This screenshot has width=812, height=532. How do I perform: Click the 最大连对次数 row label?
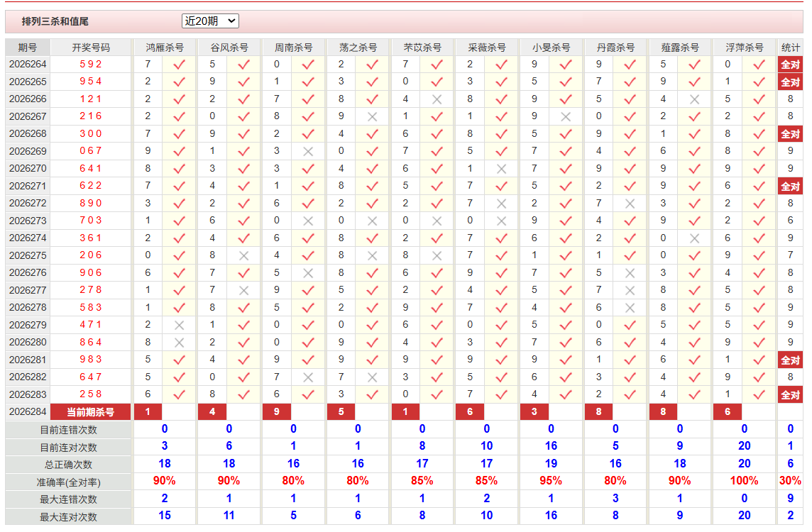68,517
